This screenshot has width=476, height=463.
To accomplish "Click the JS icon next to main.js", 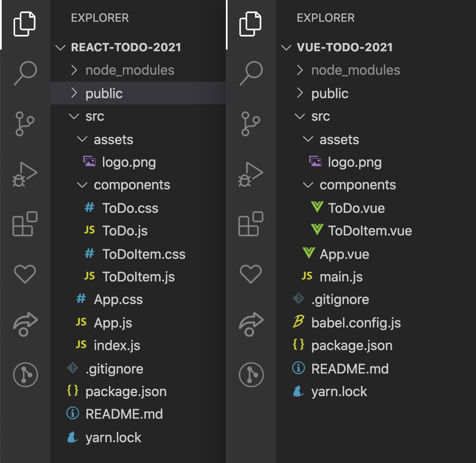I will coord(307,276).
